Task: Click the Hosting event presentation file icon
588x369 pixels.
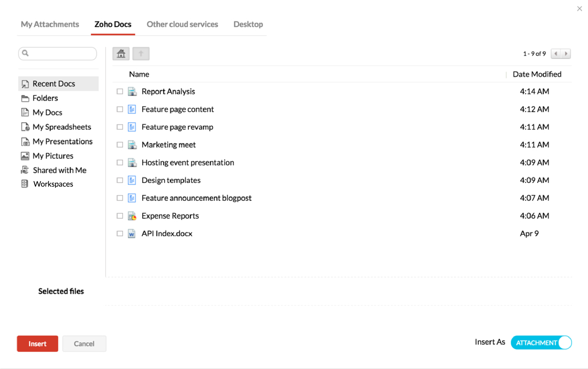Action: [132, 163]
